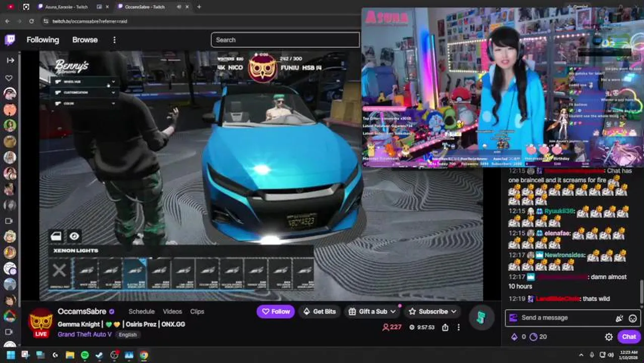The height and width of the screenshot is (363, 644).
Task: Open the Gift a Sub dropdown
Action: pyautogui.click(x=373, y=312)
